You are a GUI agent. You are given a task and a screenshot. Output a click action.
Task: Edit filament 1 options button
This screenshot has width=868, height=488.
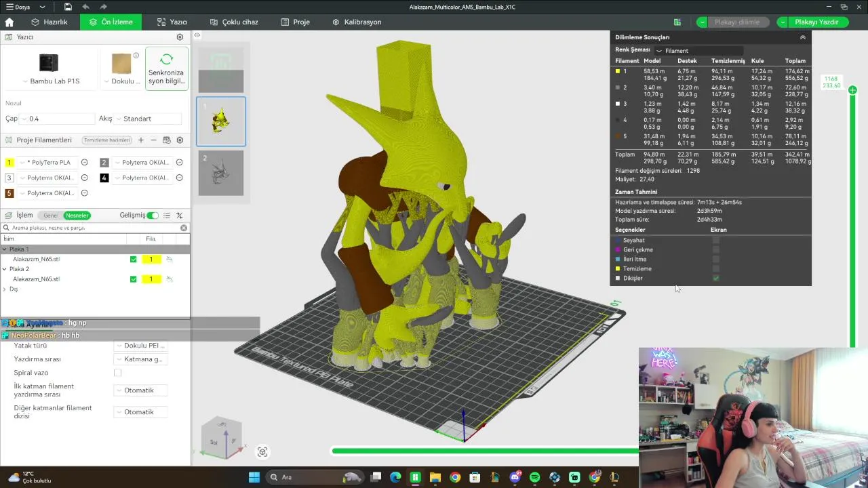(x=85, y=163)
